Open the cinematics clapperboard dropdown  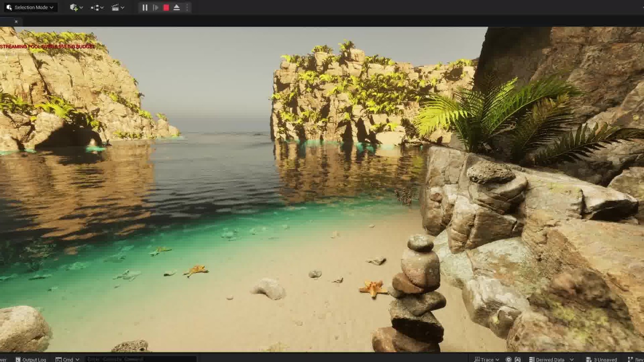point(118,8)
